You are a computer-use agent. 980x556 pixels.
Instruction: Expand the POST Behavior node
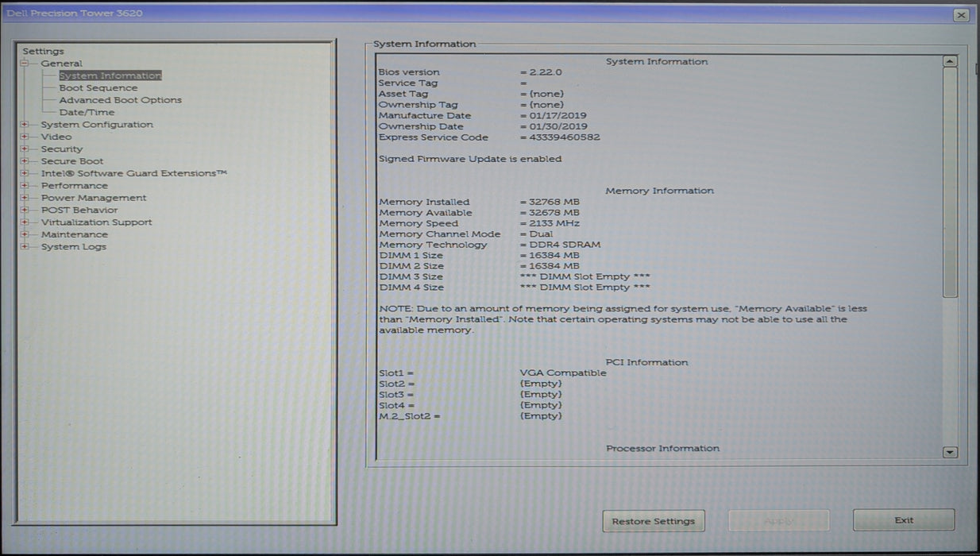tap(25, 210)
